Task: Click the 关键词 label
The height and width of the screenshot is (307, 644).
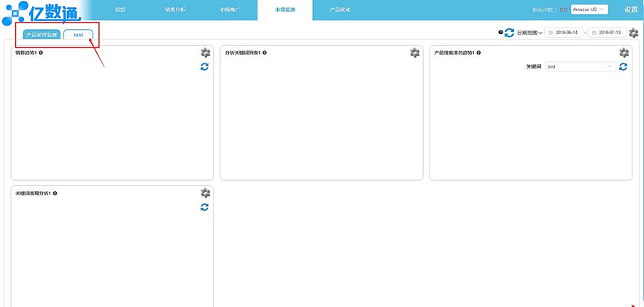Action: pyautogui.click(x=534, y=66)
